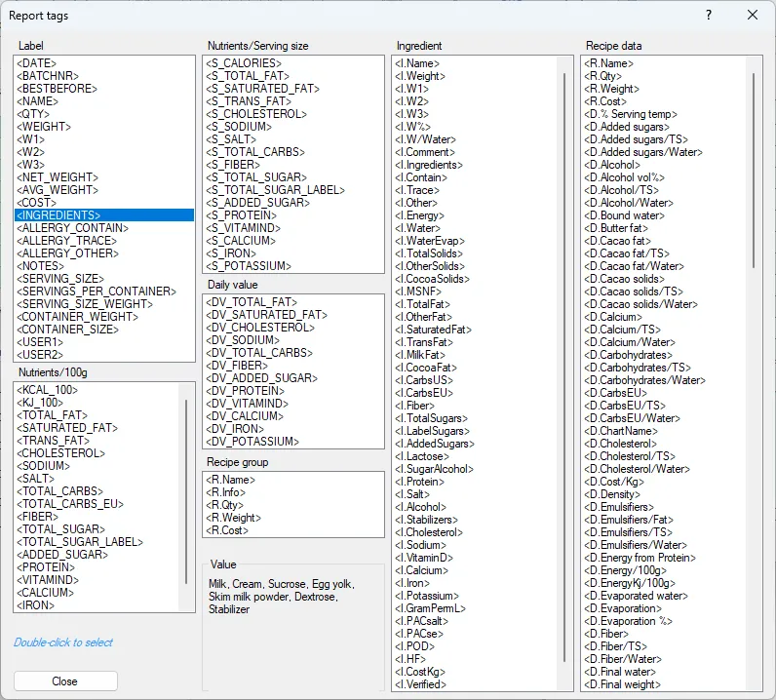The width and height of the screenshot is (776, 700).
Task: Select the <ALLERGY_CONTAIN> tag
Action: 72,228
